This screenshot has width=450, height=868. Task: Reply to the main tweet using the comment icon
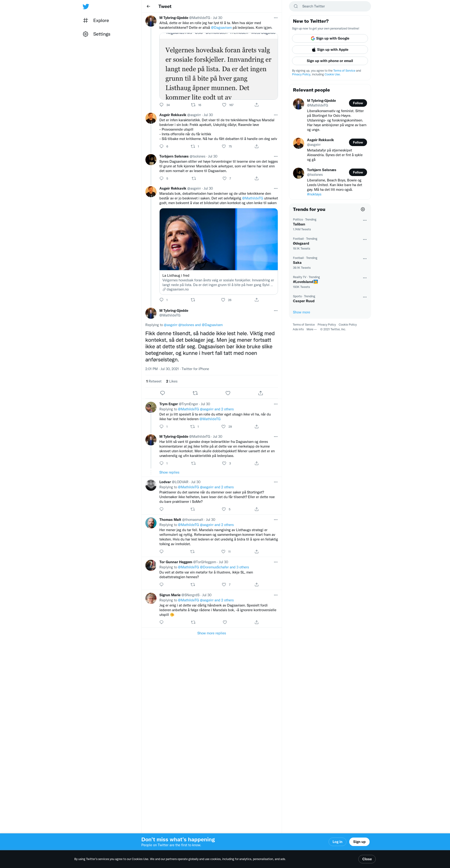tap(162, 393)
